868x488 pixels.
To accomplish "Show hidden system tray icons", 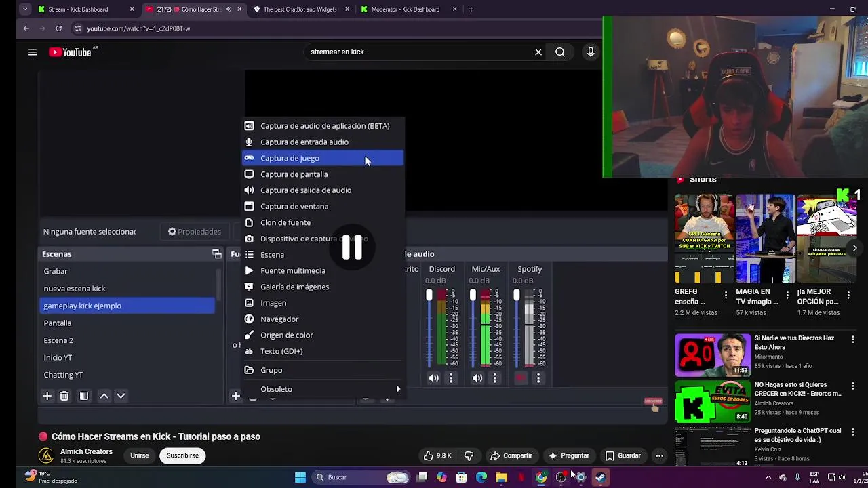I will click(768, 477).
